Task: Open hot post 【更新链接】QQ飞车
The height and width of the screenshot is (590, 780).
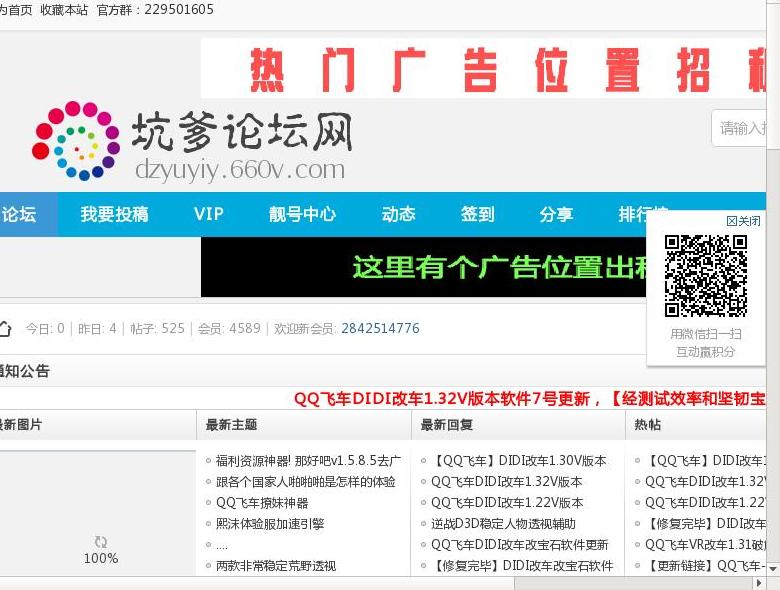Action: 705,566
